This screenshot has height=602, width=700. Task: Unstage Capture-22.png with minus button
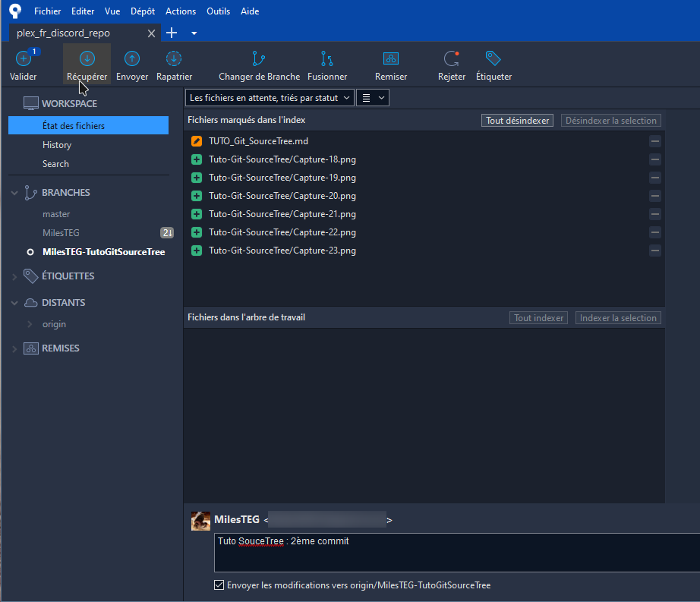coord(655,232)
